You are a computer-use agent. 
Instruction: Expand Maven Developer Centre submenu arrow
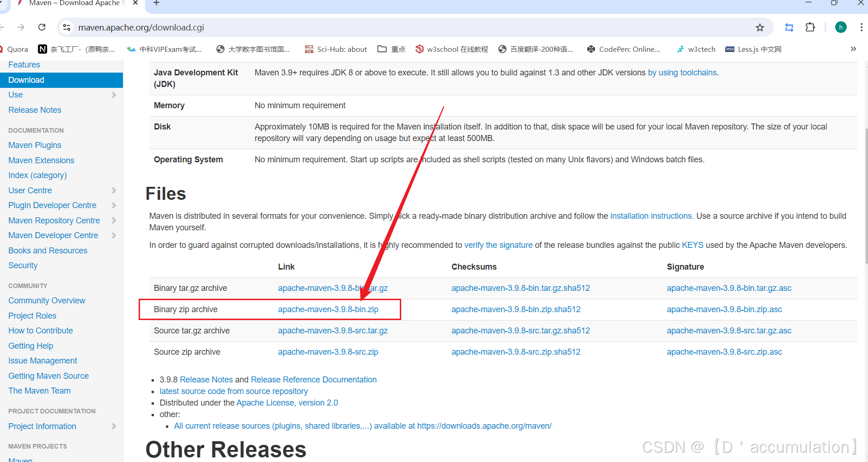click(114, 235)
